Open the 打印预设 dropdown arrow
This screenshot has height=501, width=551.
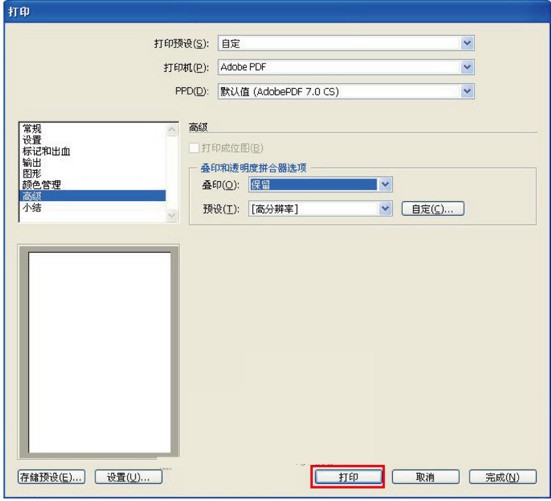click(x=467, y=43)
